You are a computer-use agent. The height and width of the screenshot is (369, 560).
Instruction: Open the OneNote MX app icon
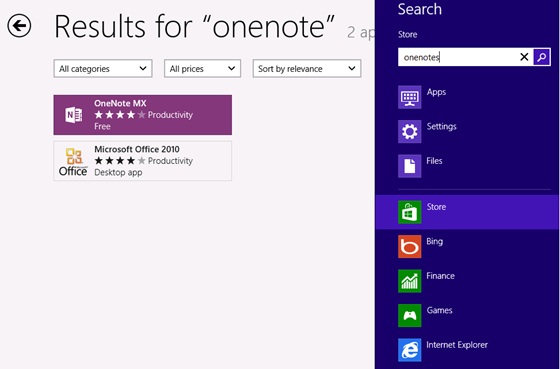[x=74, y=115]
